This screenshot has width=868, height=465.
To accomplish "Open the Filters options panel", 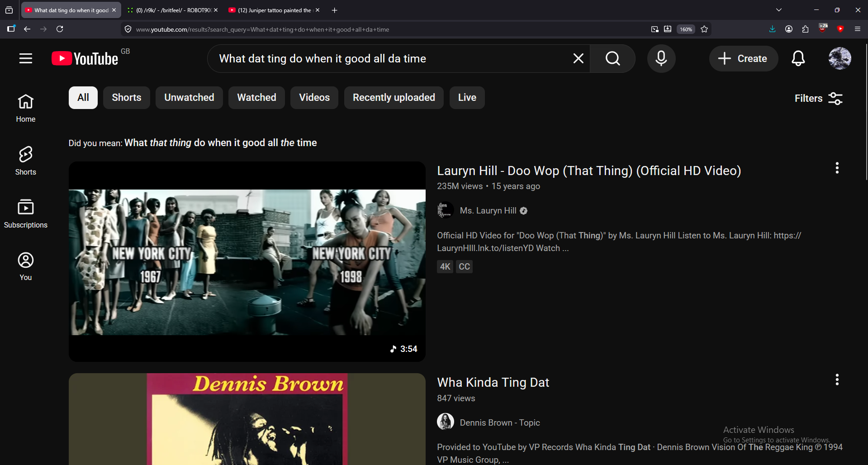I will click(819, 98).
